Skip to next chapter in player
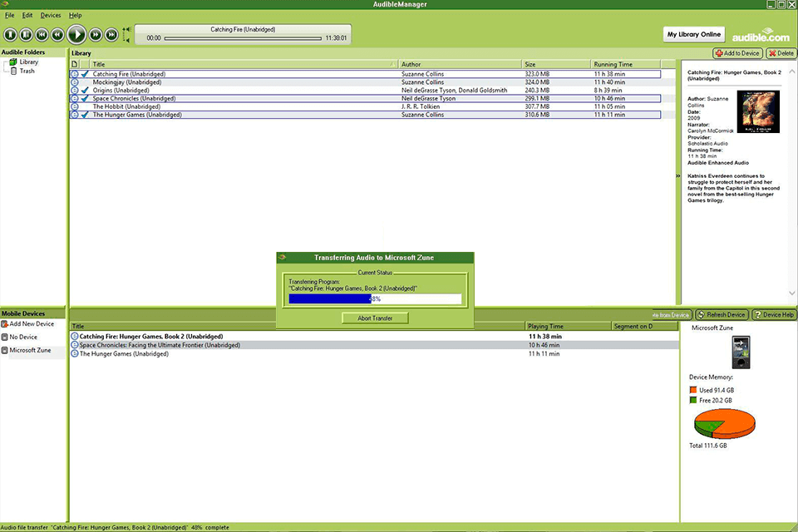The image size is (798, 532). 111,35
